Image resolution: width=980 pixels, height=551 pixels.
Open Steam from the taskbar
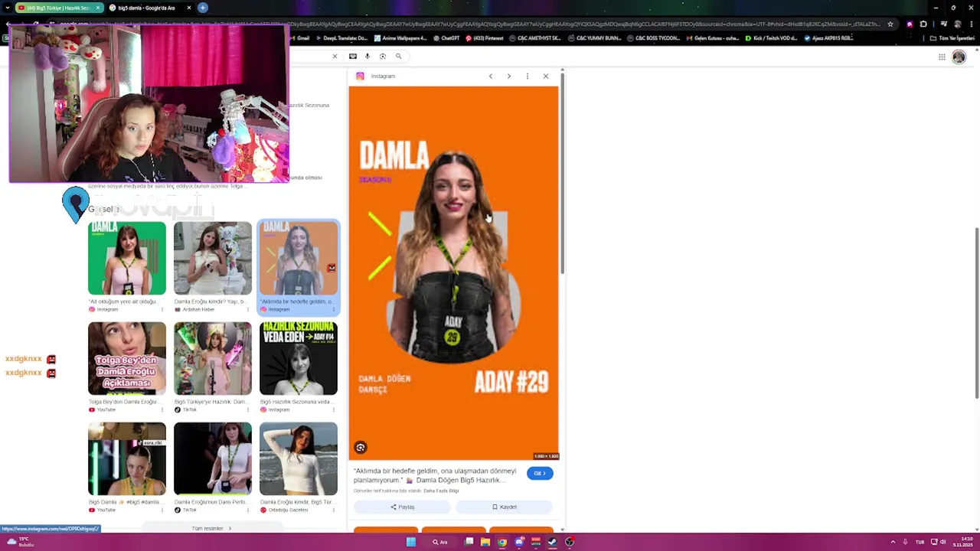coord(552,542)
